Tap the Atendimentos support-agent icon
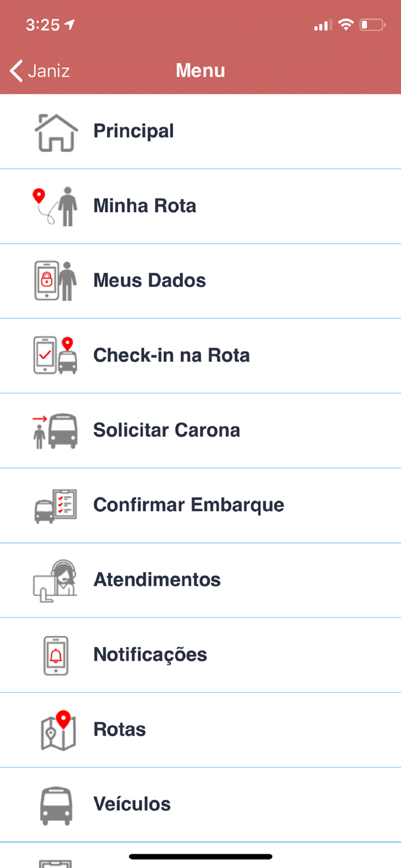The image size is (401, 868). tap(55, 580)
